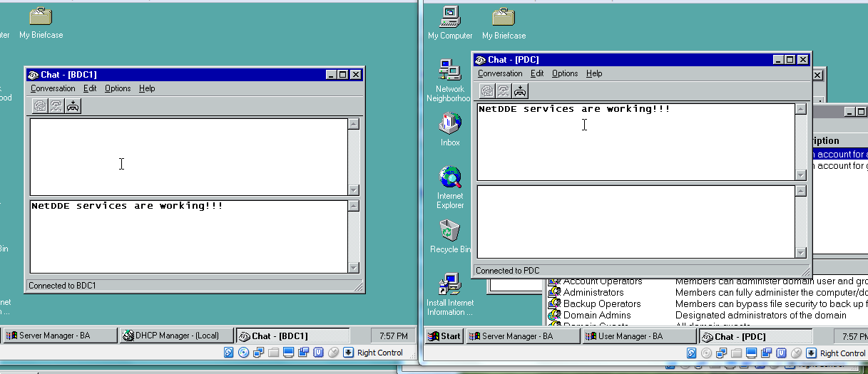
Task: Open Help menu in Chat [PDC]
Action: click(594, 73)
